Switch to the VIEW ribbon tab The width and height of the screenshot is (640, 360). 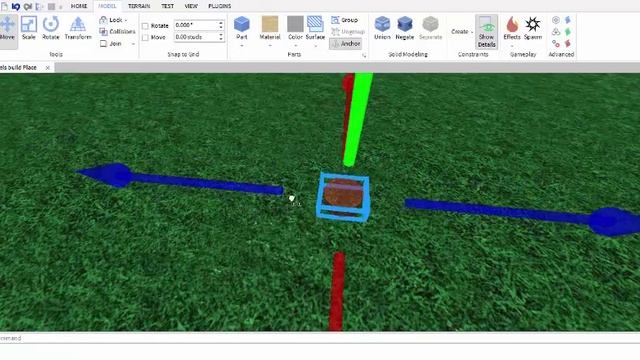(x=191, y=6)
